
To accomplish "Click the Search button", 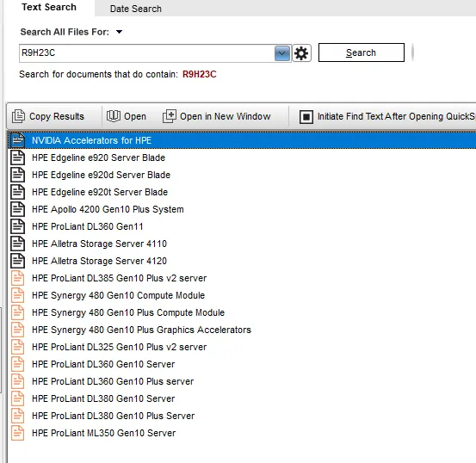I will point(362,52).
